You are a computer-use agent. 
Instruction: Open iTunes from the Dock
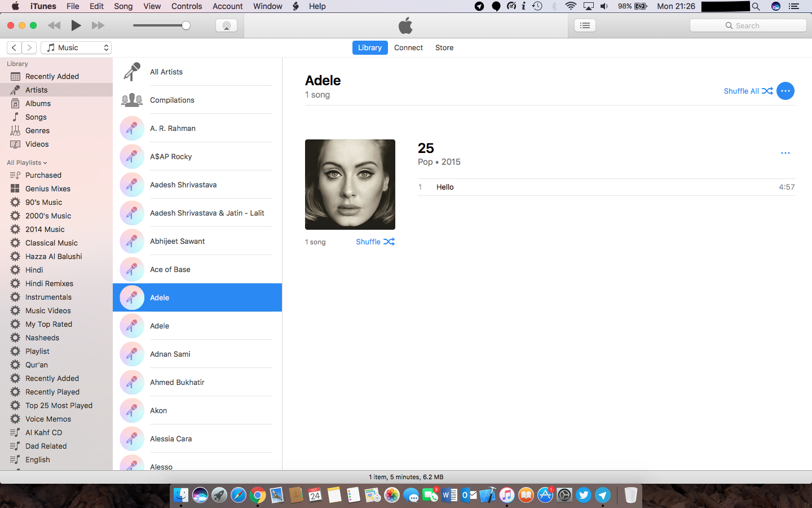point(507,495)
